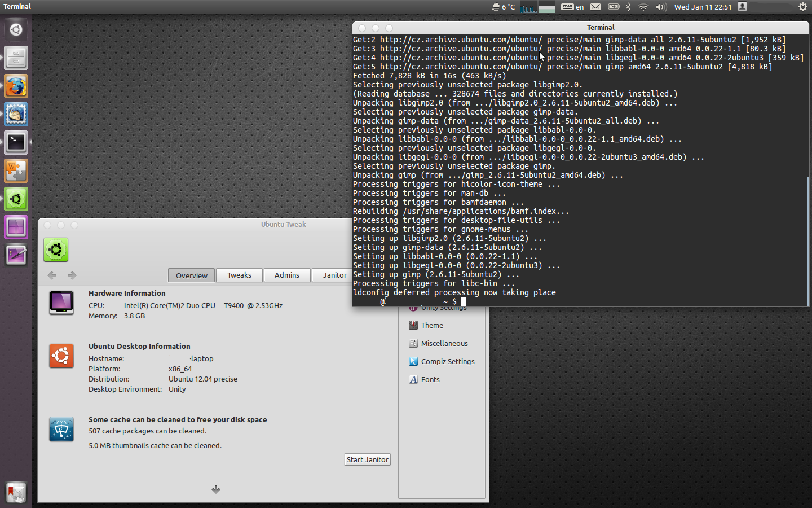Click the orange puzzle-piece launcher icon
The height and width of the screenshot is (508, 812).
[x=16, y=171]
